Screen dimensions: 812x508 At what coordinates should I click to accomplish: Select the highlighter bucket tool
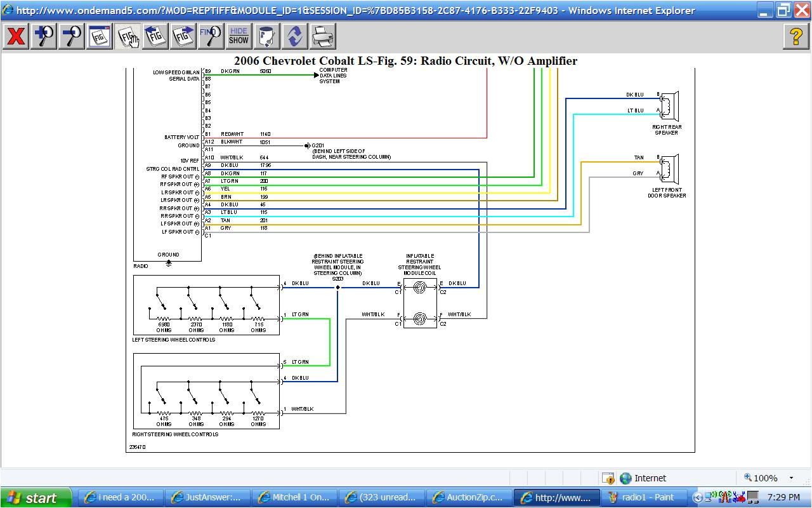click(x=266, y=36)
